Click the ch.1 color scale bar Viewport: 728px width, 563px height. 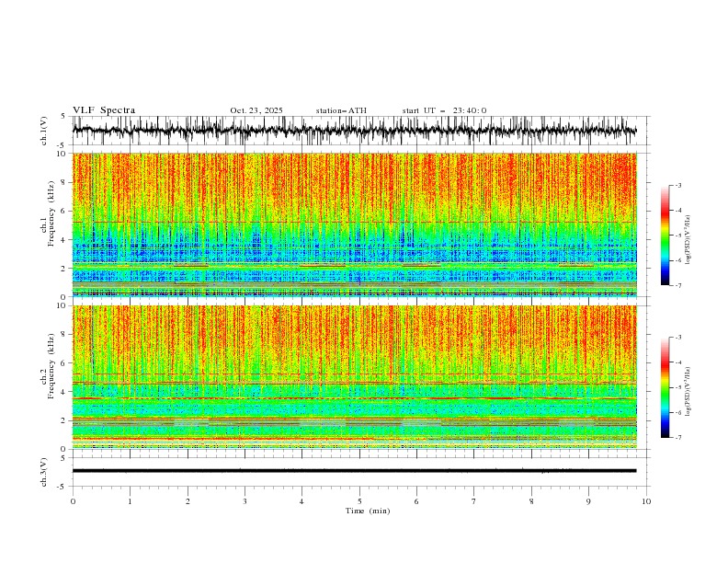[x=665, y=236]
